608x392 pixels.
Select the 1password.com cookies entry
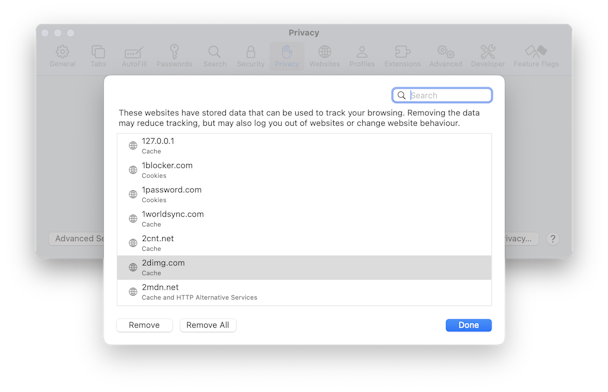pos(304,194)
